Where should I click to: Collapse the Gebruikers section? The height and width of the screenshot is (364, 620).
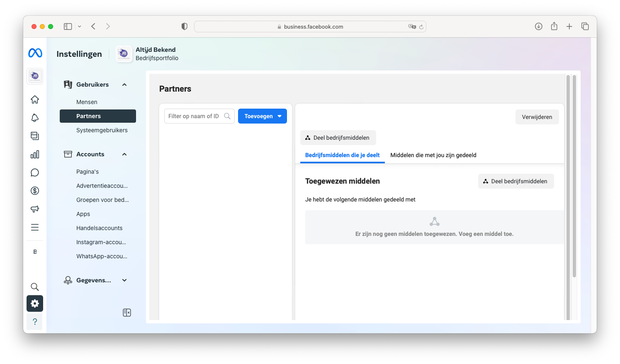coord(124,85)
